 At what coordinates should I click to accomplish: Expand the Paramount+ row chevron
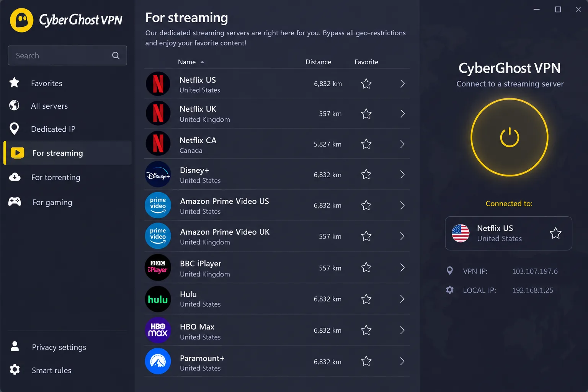pos(402,361)
